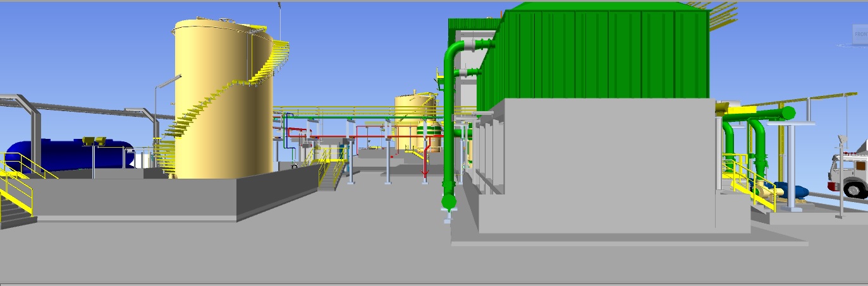The image size is (868, 286).
Task: Select the round green cap at riser bottom
Action: (x=449, y=202)
